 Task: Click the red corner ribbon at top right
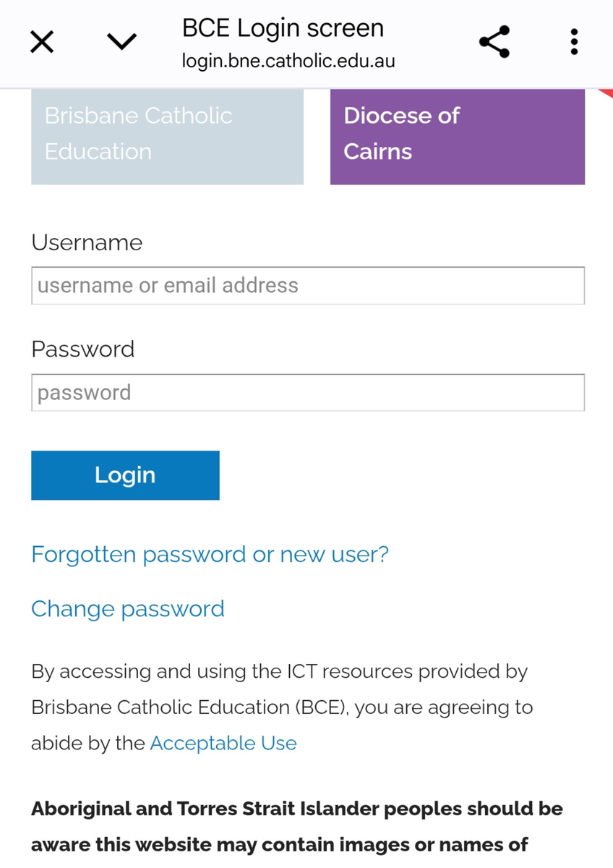click(606, 93)
